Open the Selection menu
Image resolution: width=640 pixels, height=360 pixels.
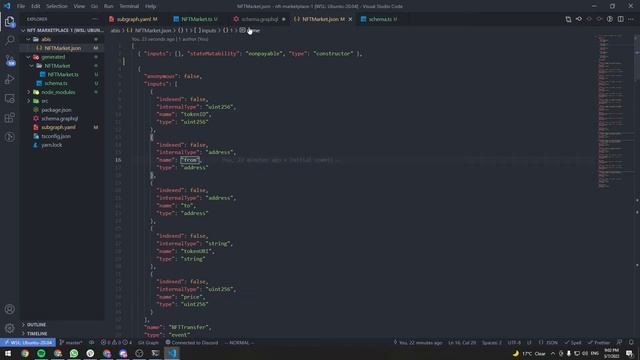tap(57, 6)
